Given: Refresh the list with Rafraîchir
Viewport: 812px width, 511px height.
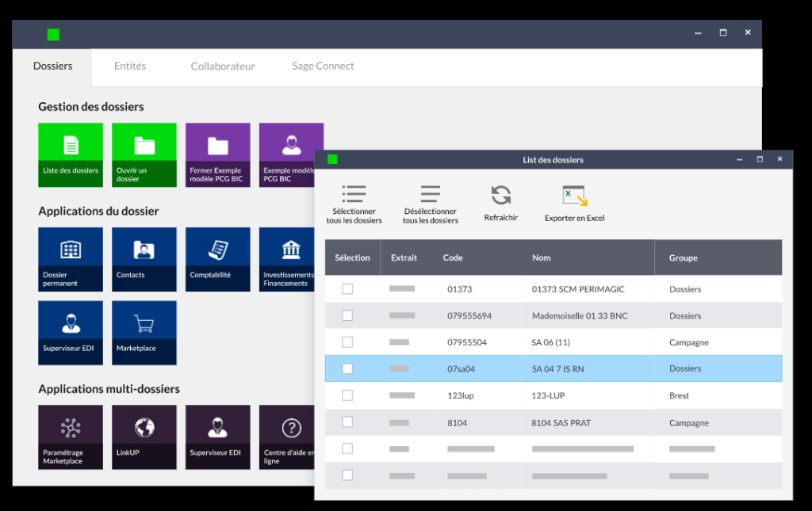Looking at the screenshot, I should 501,204.
